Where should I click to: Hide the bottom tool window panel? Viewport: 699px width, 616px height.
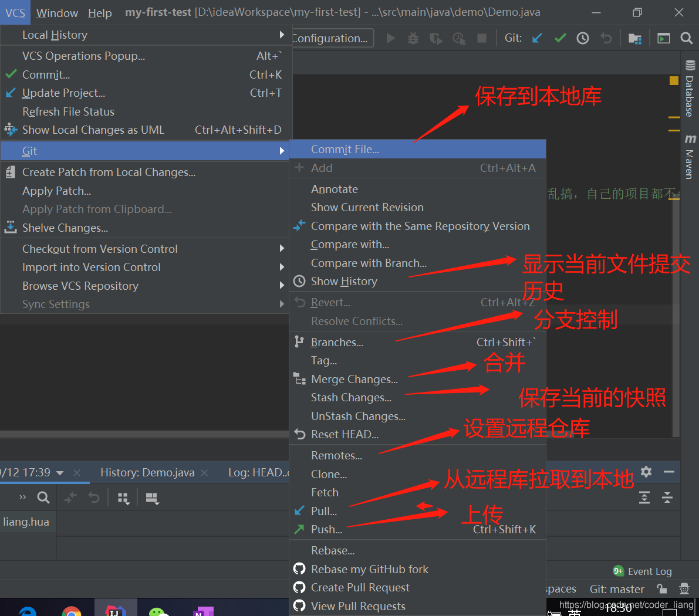tap(668, 472)
